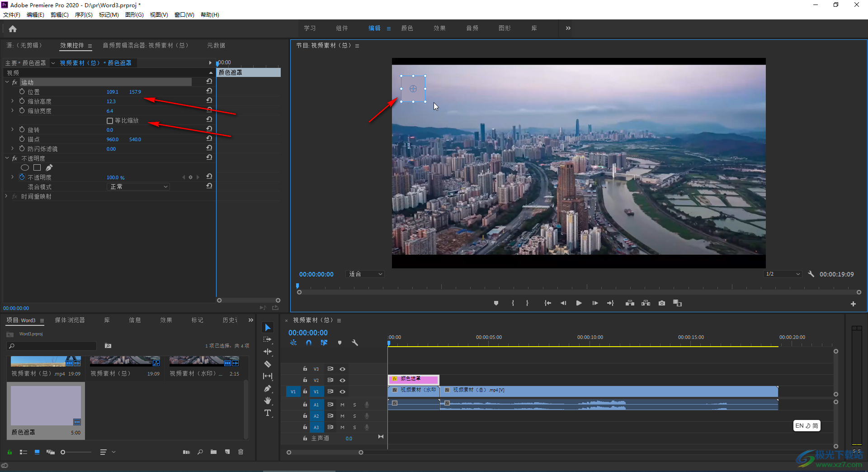Click opacity value 100.0 %
868x472 pixels.
coord(116,178)
